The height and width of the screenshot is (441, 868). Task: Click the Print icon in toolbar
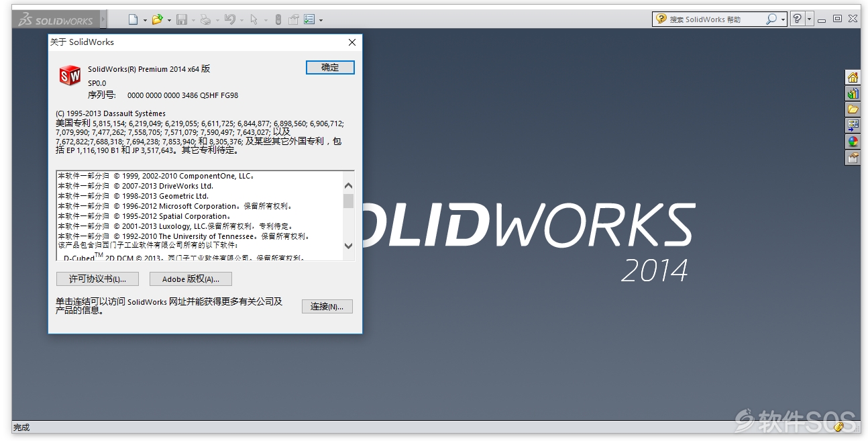point(206,19)
